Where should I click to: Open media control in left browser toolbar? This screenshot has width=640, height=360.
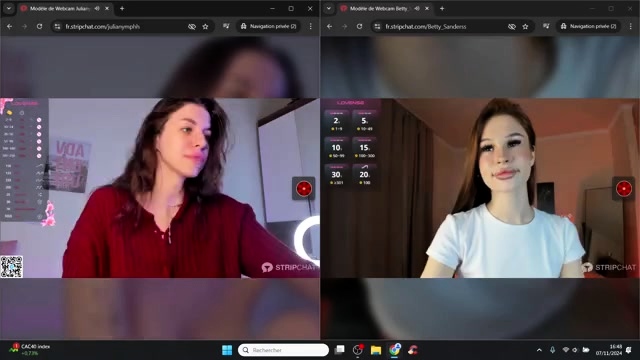(x=226, y=27)
